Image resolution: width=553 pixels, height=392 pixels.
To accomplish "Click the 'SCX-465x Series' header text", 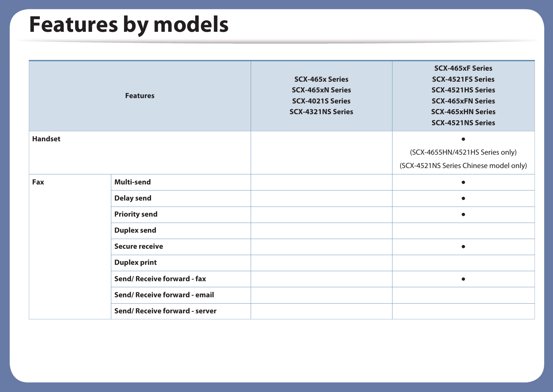I will pos(321,79).
